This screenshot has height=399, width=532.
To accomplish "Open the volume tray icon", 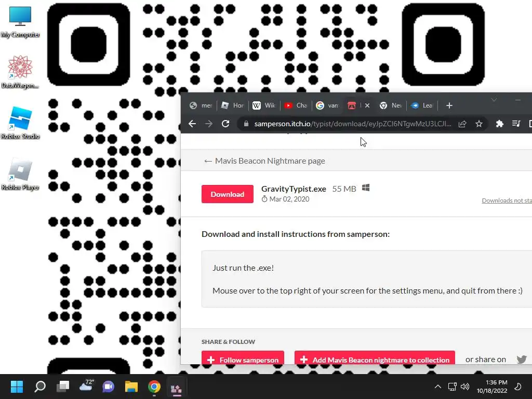I will click(x=465, y=387).
